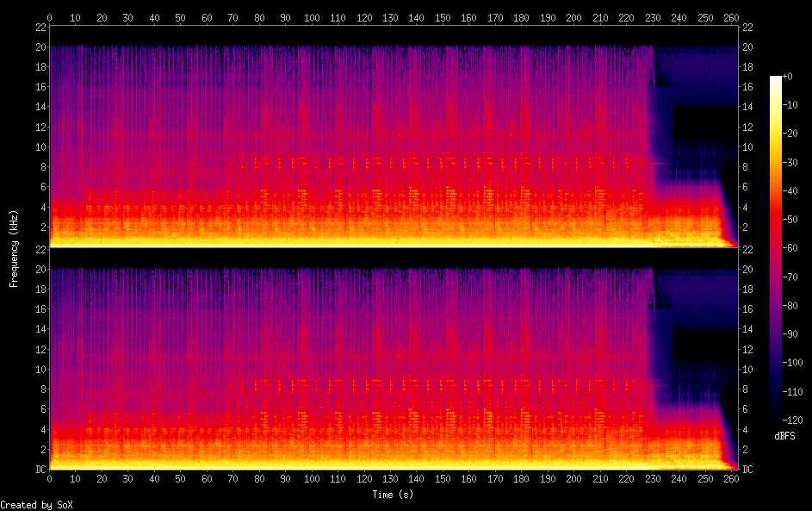Click the 4 kHz label left of lower channel

pos(40,429)
